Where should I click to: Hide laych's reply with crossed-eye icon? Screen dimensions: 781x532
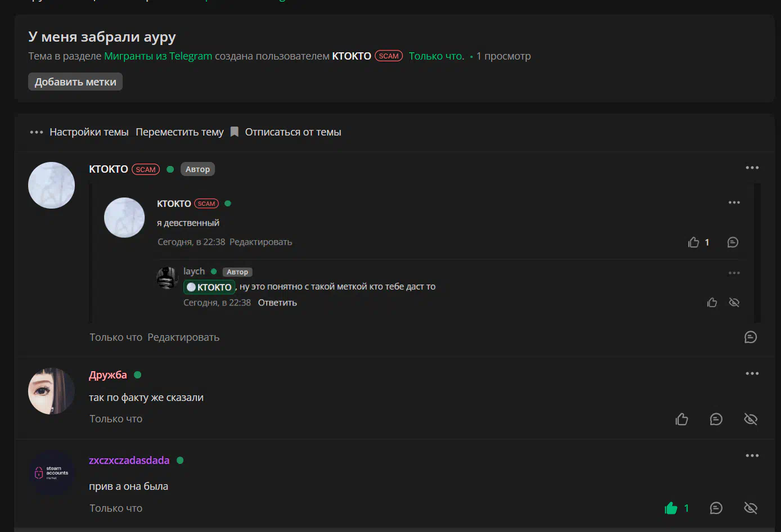[x=734, y=303]
